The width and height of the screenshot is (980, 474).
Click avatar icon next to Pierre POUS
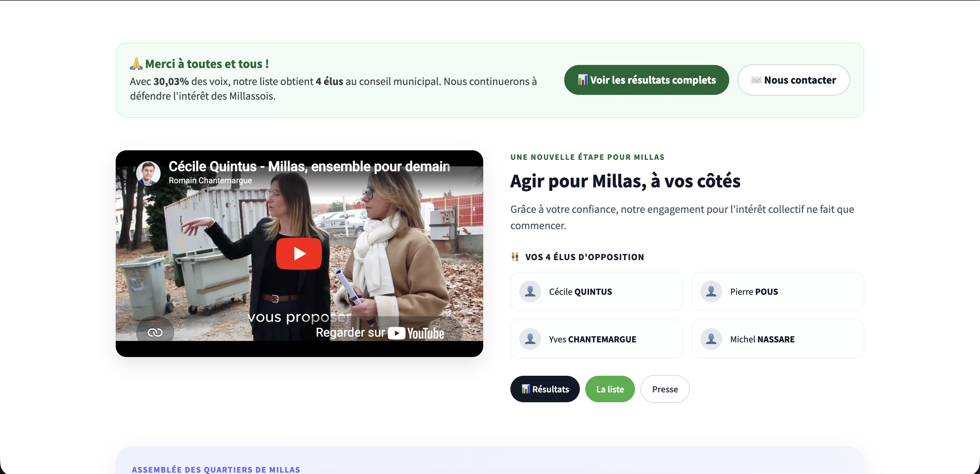pos(711,291)
